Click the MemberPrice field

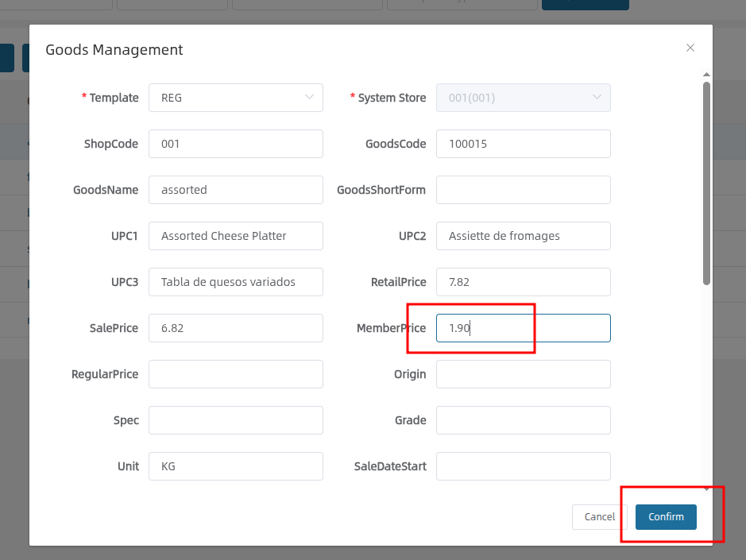point(523,328)
